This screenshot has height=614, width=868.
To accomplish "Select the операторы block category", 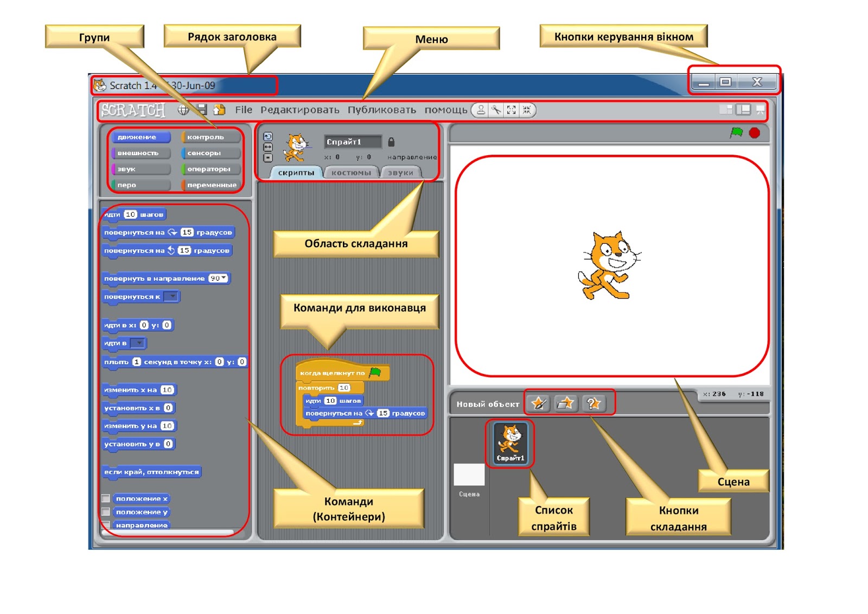I will tap(211, 169).
